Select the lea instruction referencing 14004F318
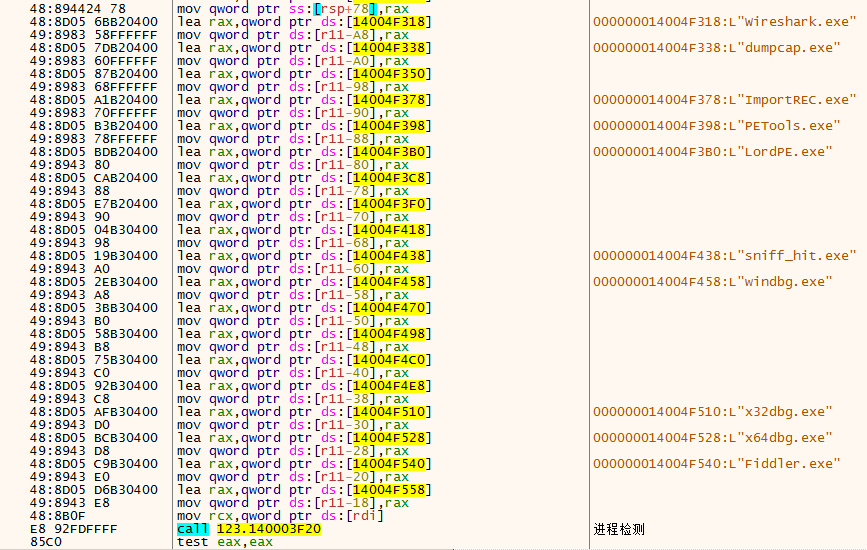867x550 pixels. point(304,22)
